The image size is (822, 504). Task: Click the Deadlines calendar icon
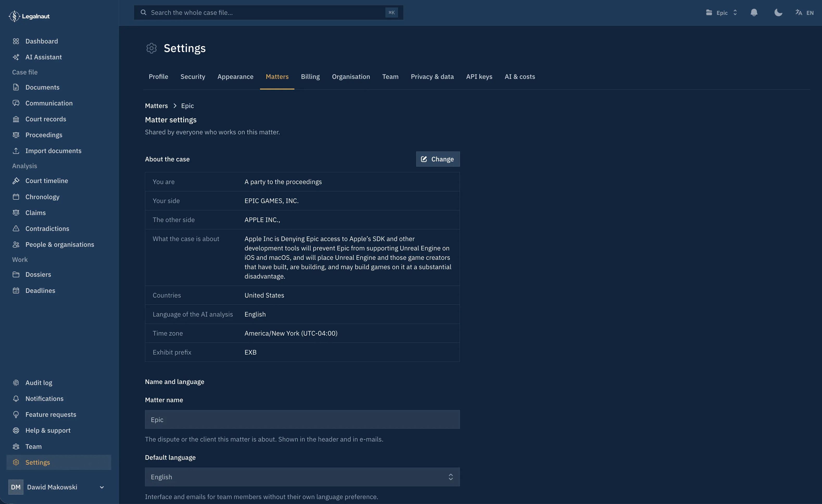pos(16,291)
